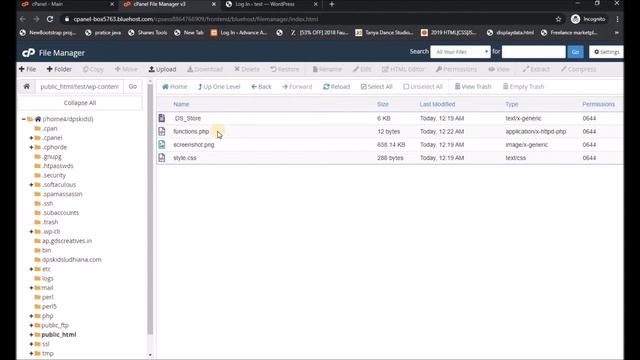Viewport: 640px width, 360px height.
Task: Click the Rename toolbar button
Action: tap(327, 69)
